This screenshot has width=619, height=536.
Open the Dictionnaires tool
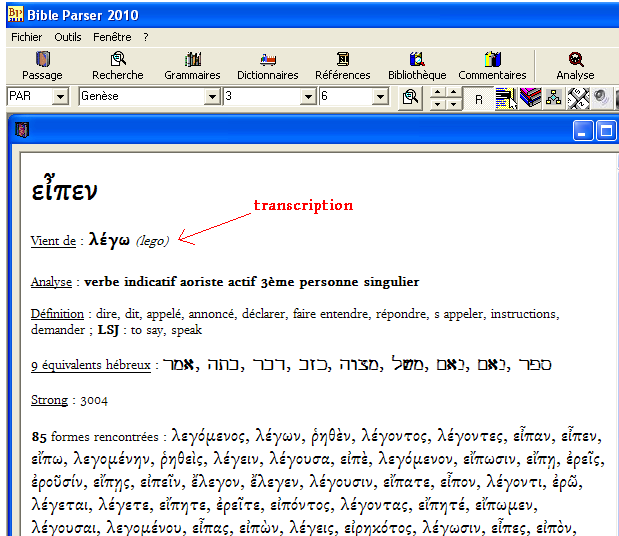click(x=268, y=66)
